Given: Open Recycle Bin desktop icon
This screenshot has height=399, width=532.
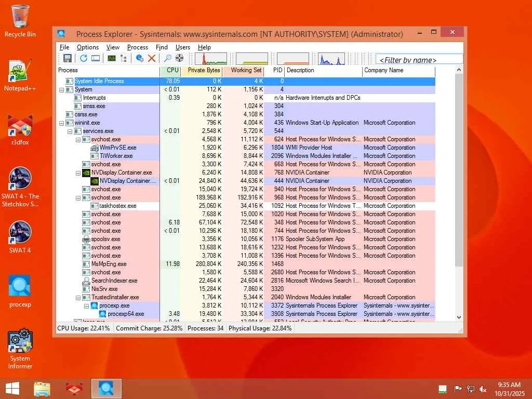Looking at the screenshot, I should [x=20, y=21].
